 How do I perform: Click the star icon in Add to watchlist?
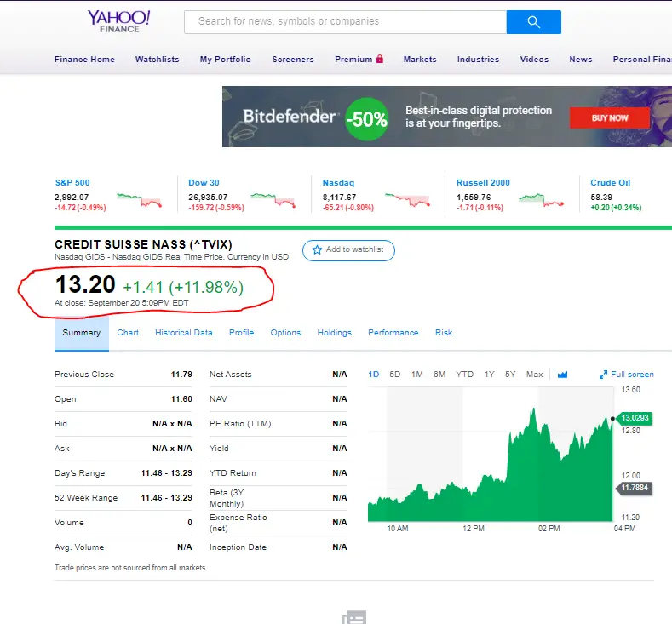coord(317,249)
